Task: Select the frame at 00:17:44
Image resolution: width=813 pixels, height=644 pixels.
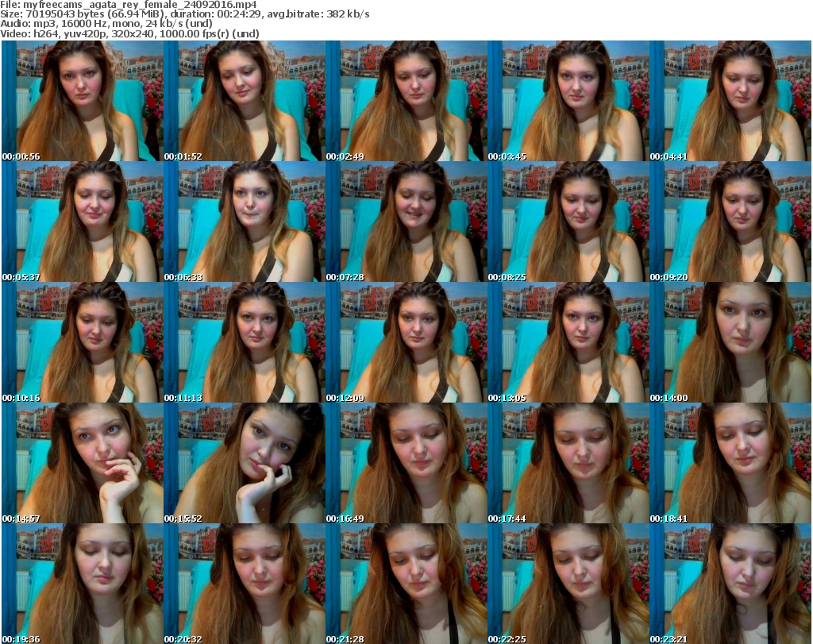Action: pos(568,463)
